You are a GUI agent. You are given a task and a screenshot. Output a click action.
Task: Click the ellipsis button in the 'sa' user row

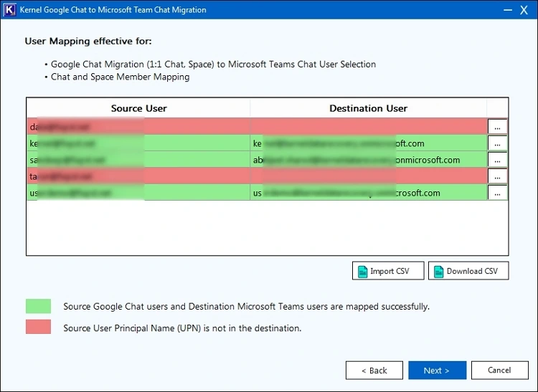pos(497,160)
